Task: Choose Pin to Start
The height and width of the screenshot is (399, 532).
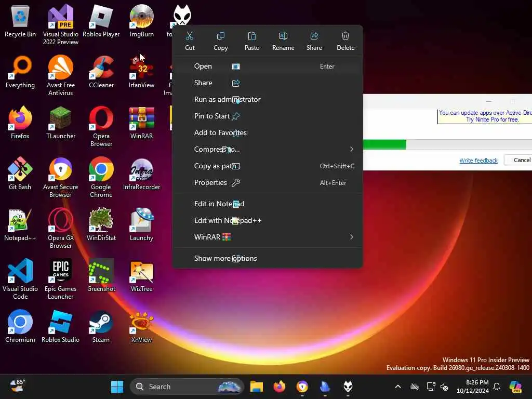Action: point(268,116)
